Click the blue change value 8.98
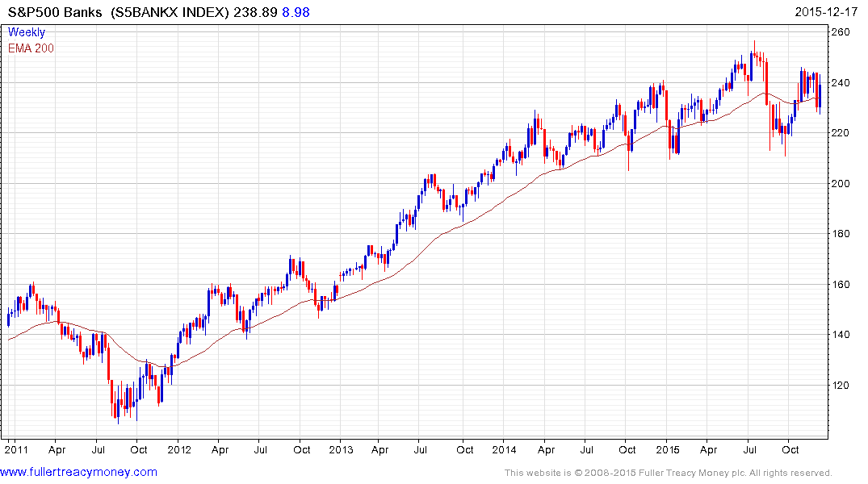Image resolution: width=868 pixels, height=484 pixels. [x=296, y=12]
